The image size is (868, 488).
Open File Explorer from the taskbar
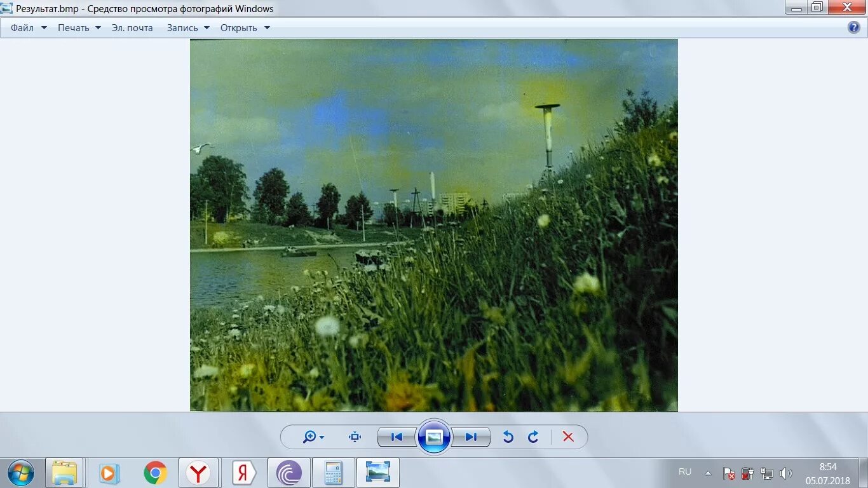(x=64, y=473)
